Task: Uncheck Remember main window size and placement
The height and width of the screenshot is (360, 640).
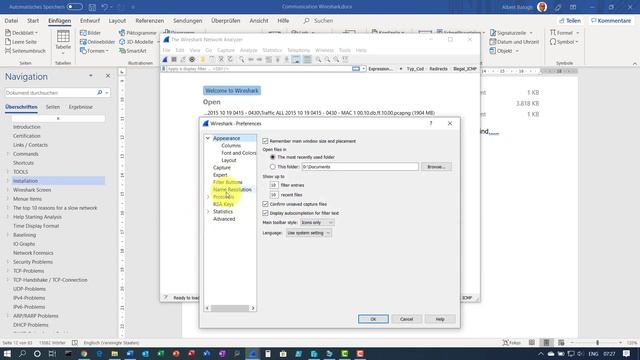Action: tap(265, 141)
